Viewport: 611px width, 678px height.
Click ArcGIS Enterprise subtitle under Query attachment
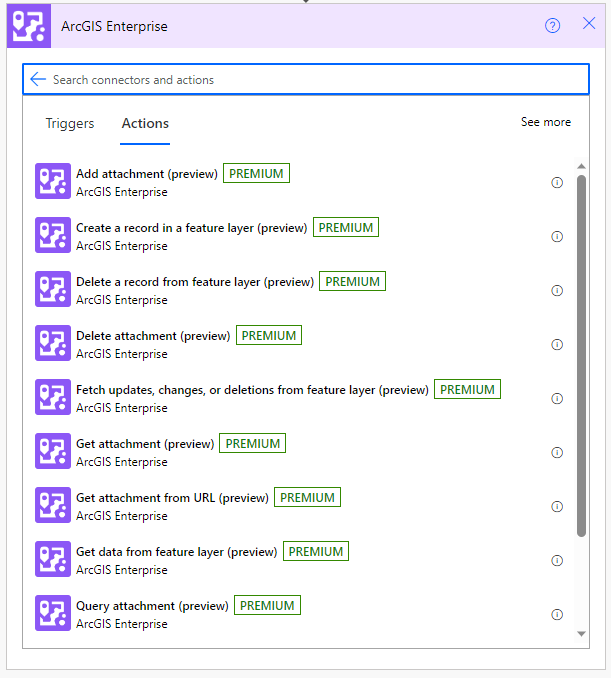tap(122, 624)
